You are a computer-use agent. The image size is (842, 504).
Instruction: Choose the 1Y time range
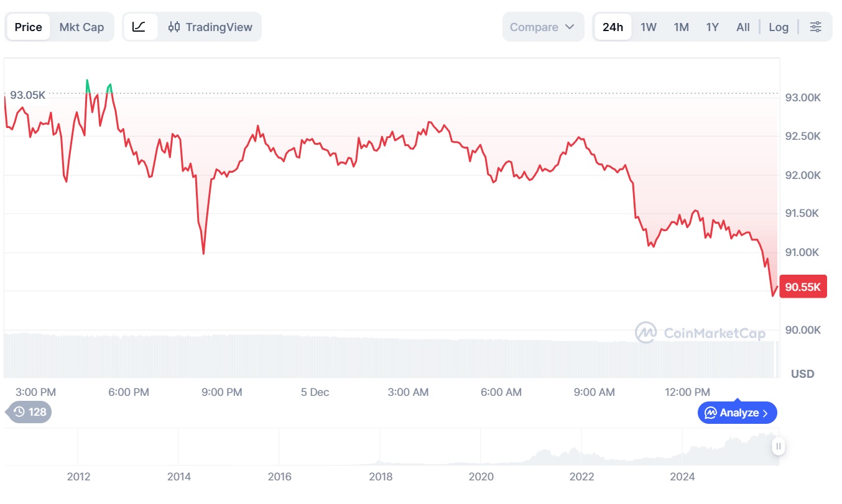point(712,27)
